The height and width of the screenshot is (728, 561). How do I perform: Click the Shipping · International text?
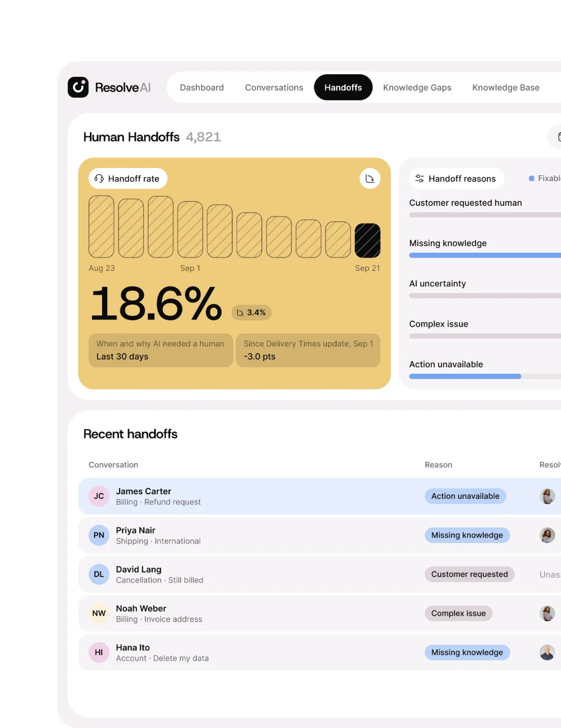click(158, 541)
